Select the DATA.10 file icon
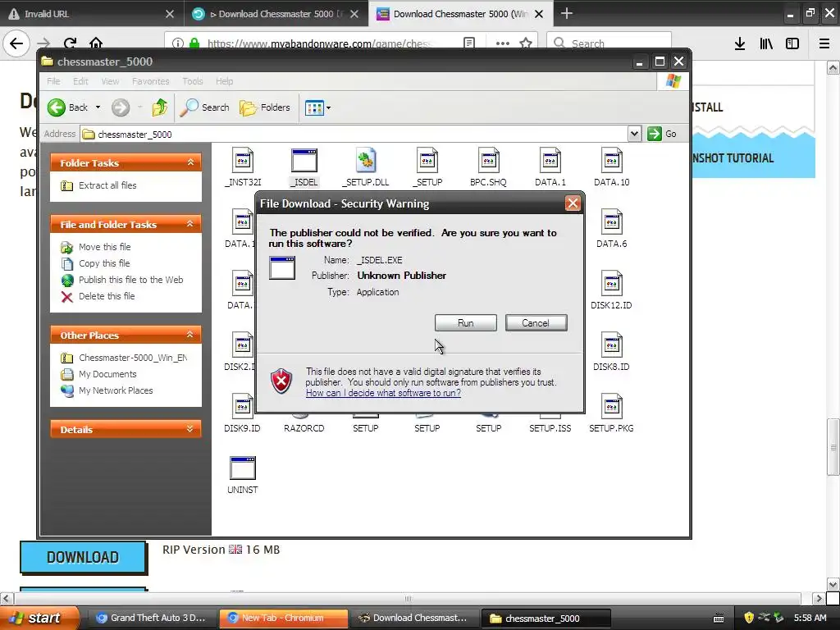Screen dimensions: 840x630 pyautogui.click(x=612, y=161)
